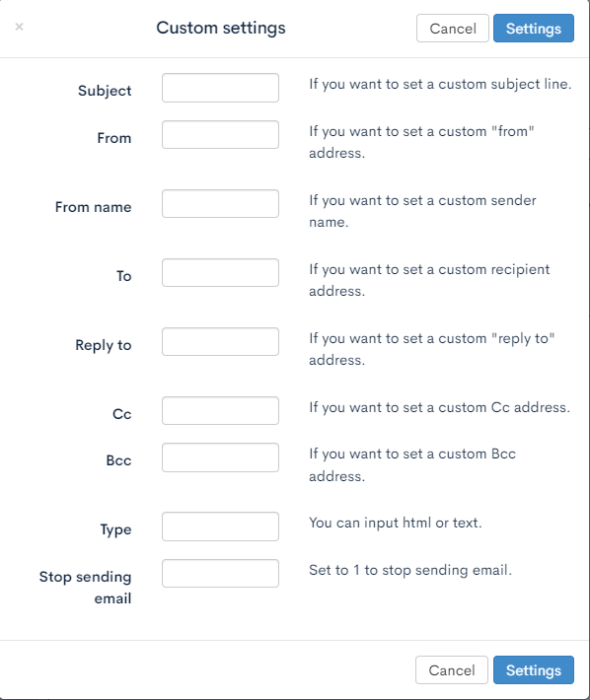Select the Reply to input field
Image resolution: width=590 pixels, height=700 pixels.
click(x=220, y=341)
